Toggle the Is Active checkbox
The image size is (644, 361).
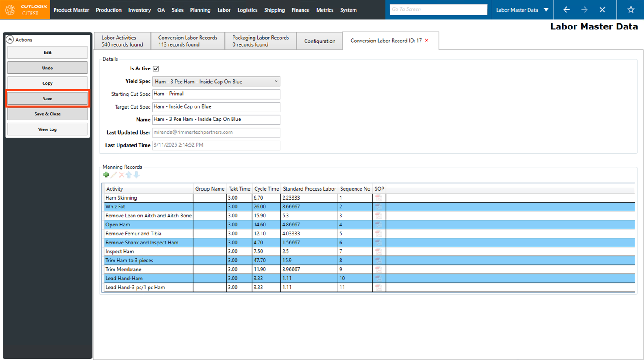(156, 69)
